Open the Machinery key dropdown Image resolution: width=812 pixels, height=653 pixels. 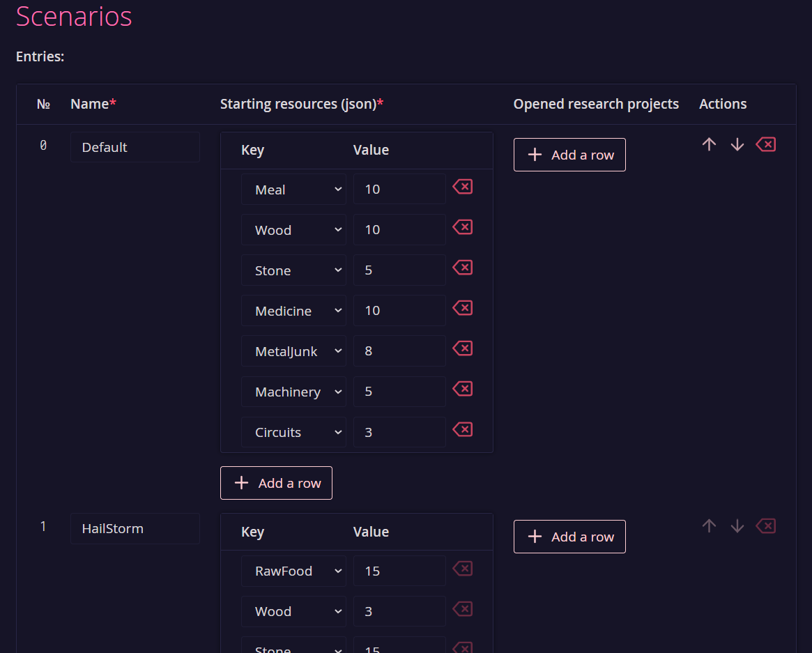[293, 392]
